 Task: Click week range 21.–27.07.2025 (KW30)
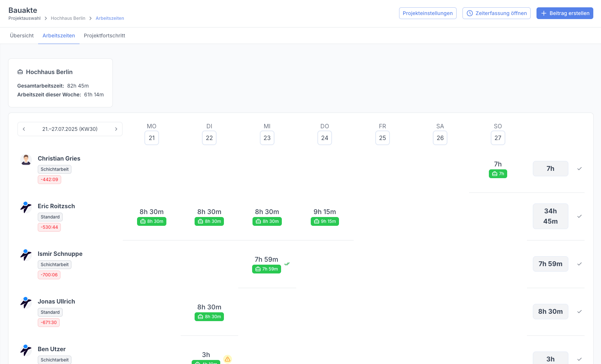(x=70, y=129)
